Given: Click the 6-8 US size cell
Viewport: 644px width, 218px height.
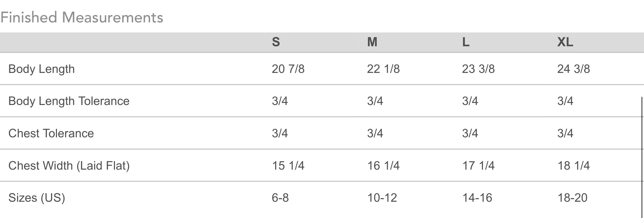Looking at the screenshot, I should click(x=280, y=198).
